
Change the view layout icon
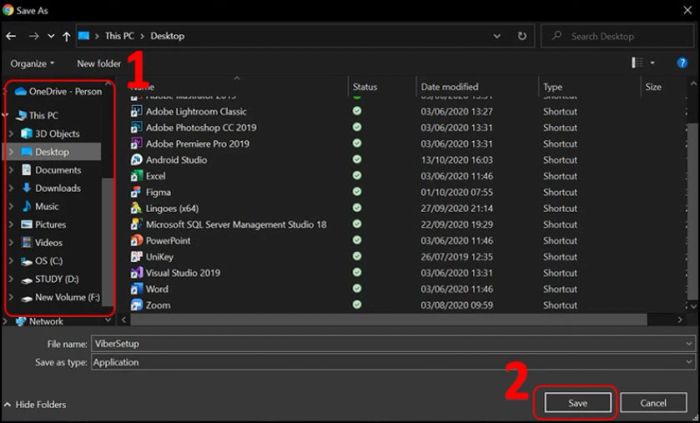638,63
